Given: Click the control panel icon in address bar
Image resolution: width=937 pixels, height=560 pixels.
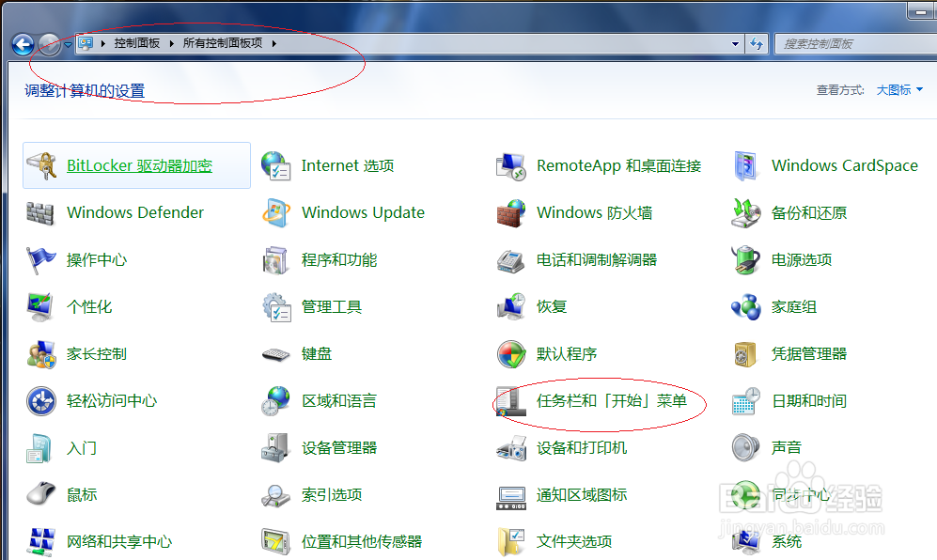Looking at the screenshot, I should click(x=86, y=43).
